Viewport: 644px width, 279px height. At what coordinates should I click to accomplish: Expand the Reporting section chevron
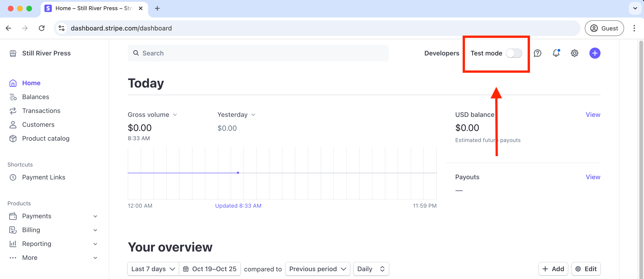click(x=95, y=244)
